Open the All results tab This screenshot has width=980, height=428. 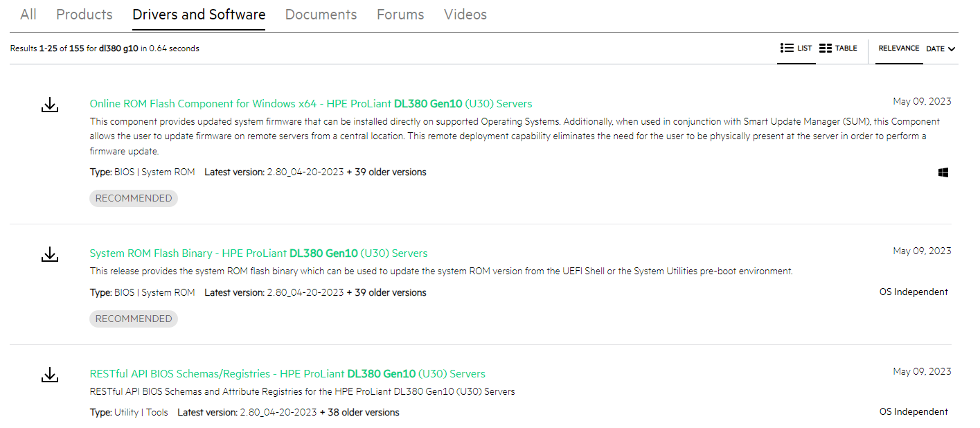coord(28,15)
